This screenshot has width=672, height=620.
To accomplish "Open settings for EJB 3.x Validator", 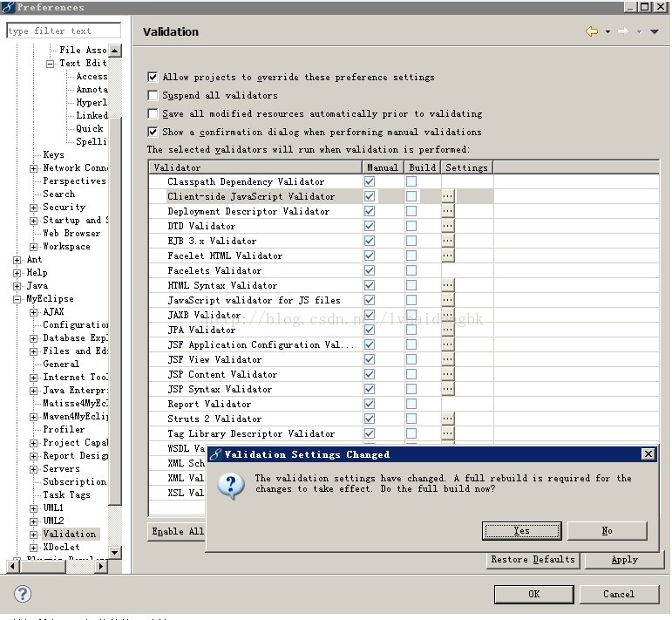I will (x=447, y=241).
